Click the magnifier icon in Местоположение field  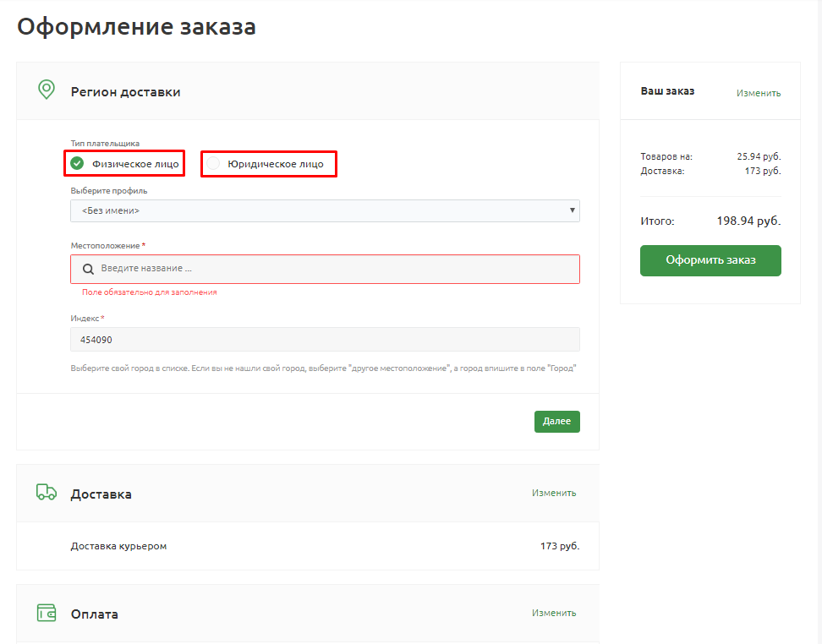click(x=88, y=269)
